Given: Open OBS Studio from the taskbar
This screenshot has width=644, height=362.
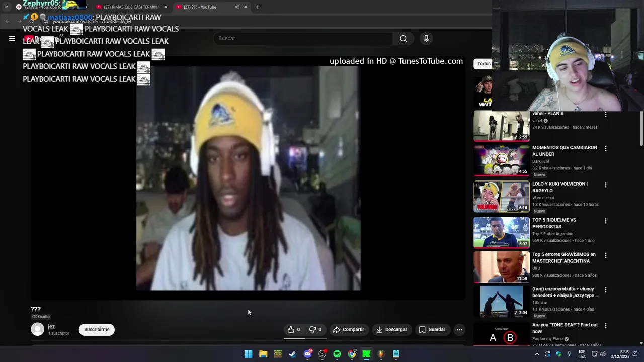Looking at the screenshot, I should pos(322,354).
